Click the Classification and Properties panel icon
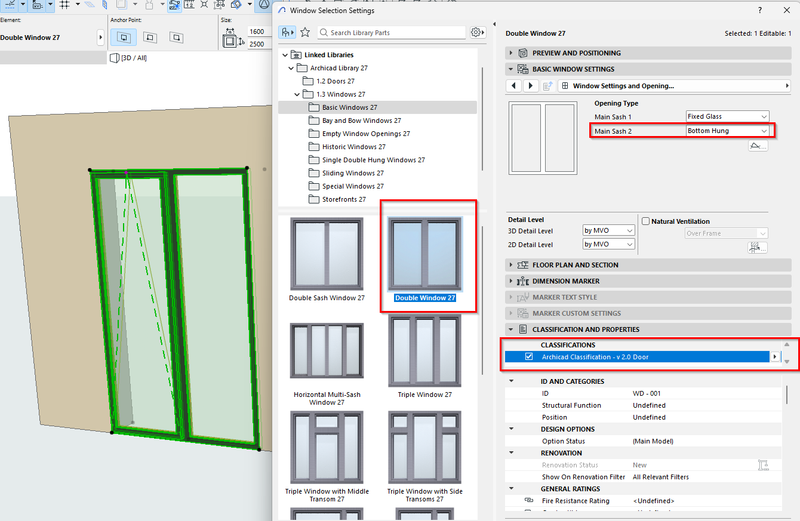Image resolution: width=800 pixels, height=521 pixels. point(523,329)
